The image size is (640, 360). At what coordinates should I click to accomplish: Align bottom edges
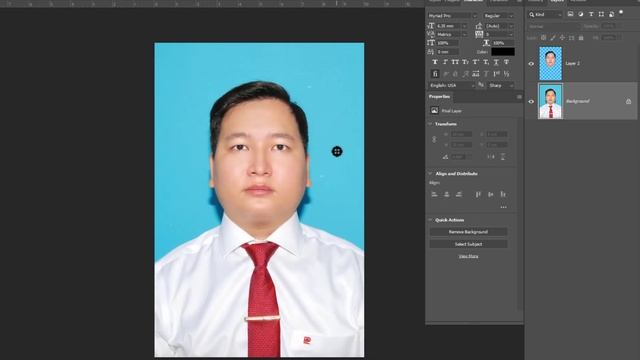point(503,194)
